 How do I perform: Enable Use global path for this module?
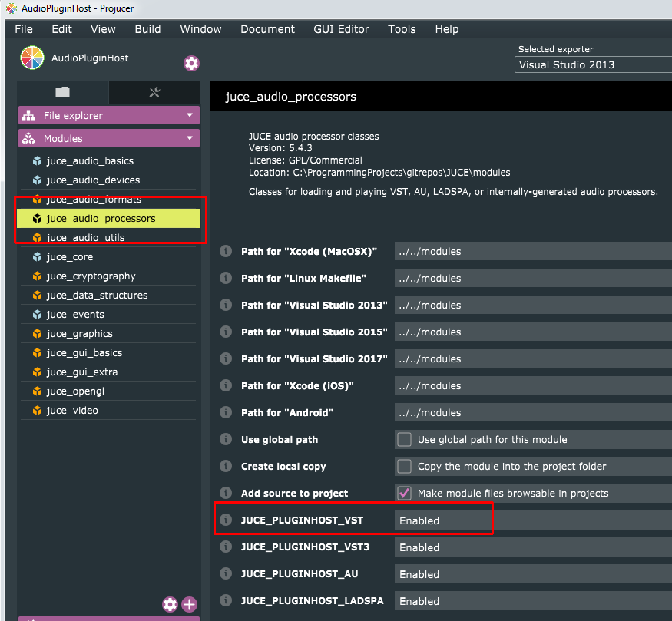tap(404, 439)
